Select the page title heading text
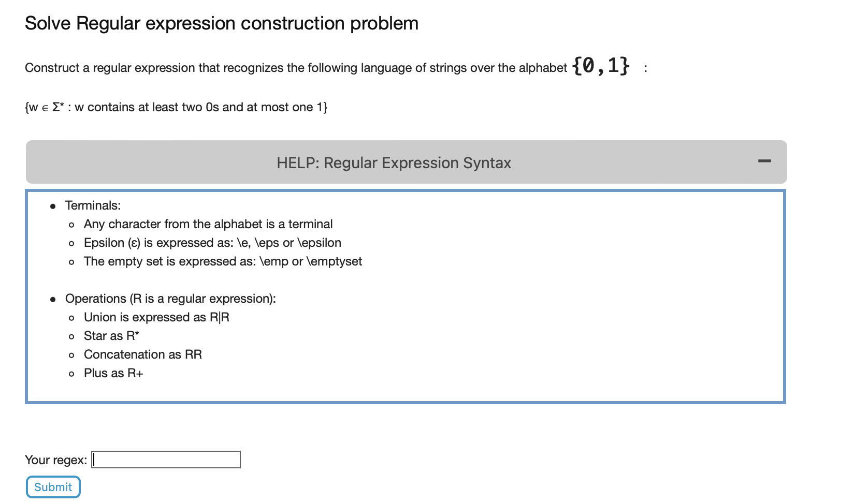This screenshot has height=503, width=868. click(x=222, y=23)
